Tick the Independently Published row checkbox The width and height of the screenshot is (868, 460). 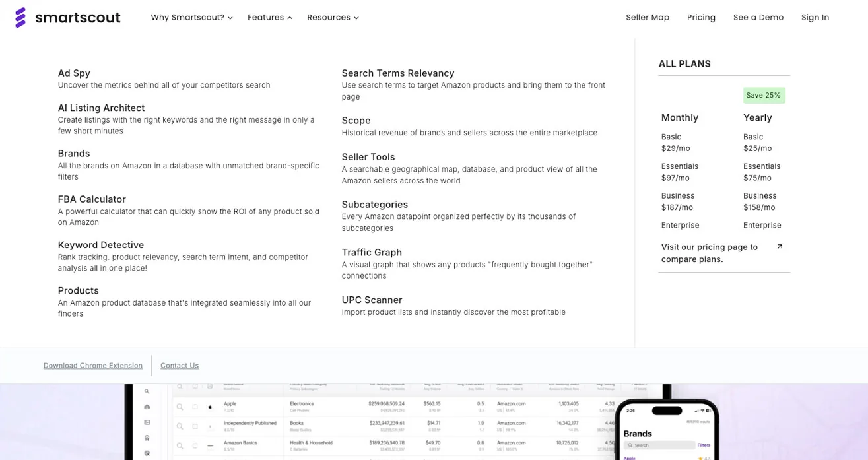click(x=195, y=426)
